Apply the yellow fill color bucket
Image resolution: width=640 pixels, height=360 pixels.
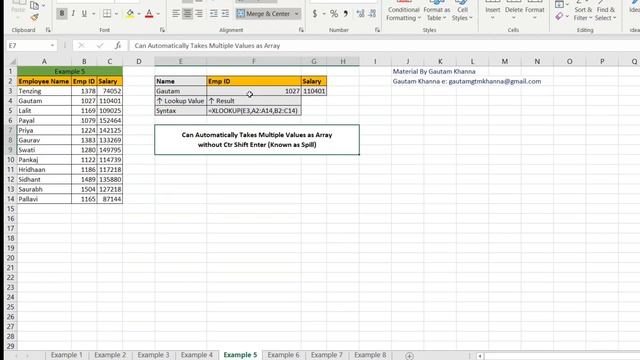[x=130, y=13]
